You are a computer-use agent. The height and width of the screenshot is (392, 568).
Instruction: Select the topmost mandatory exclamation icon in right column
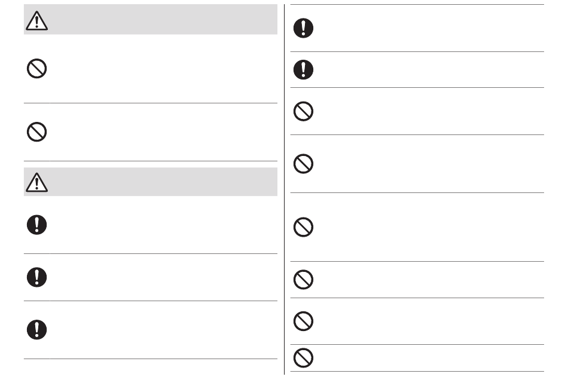coord(303,28)
